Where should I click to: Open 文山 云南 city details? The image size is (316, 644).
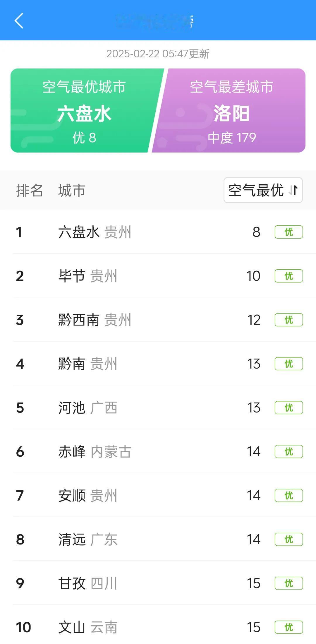click(158, 627)
